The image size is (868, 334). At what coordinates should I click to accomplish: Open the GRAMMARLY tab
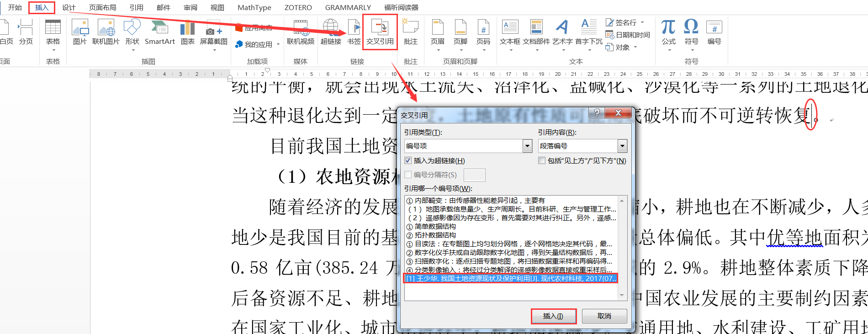tap(348, 7)
